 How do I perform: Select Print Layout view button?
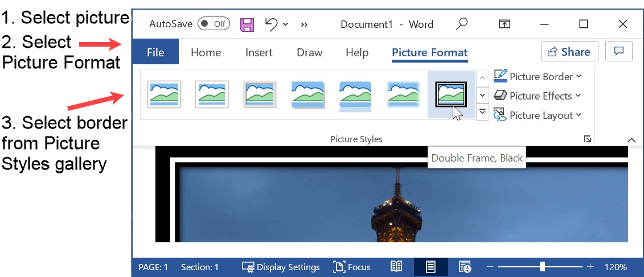point(431,267)
